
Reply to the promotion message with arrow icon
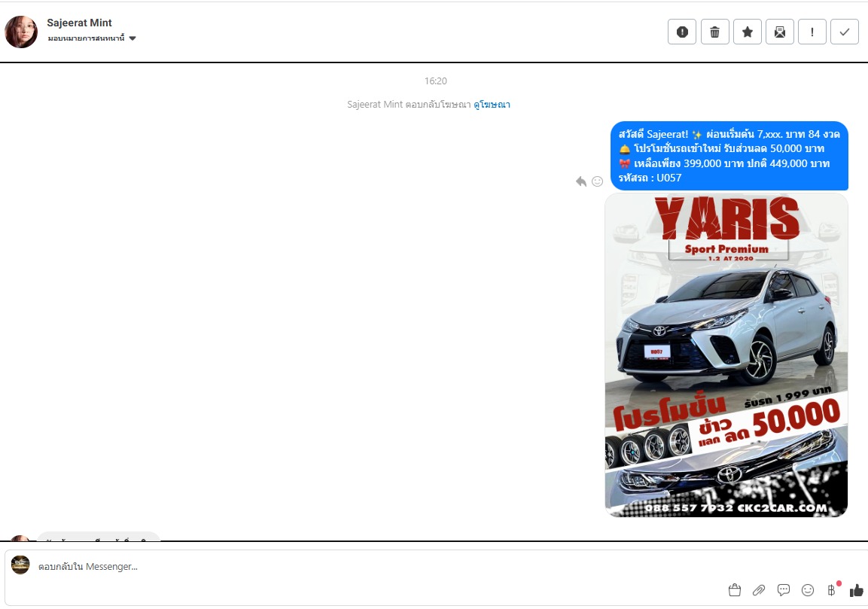pos(580,181)
